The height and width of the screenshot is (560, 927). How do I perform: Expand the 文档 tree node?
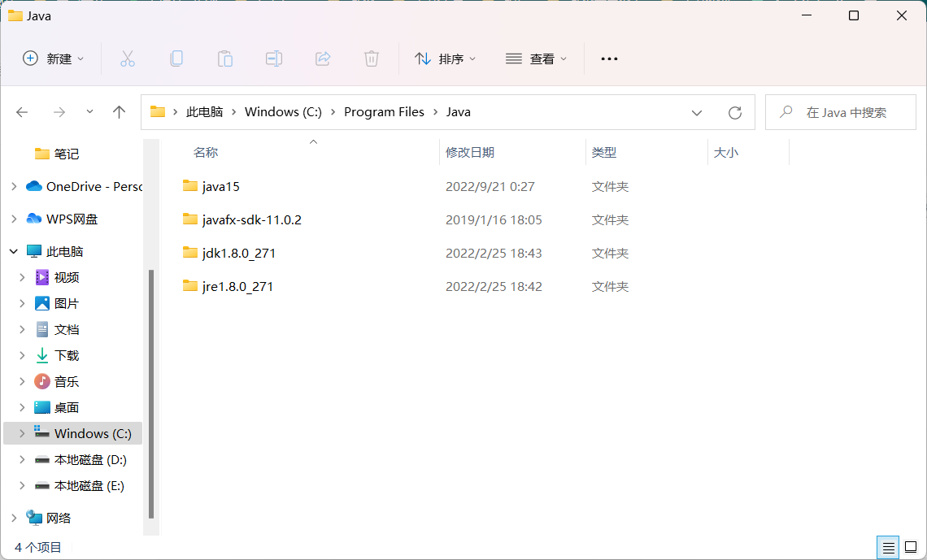coord(22,330)
